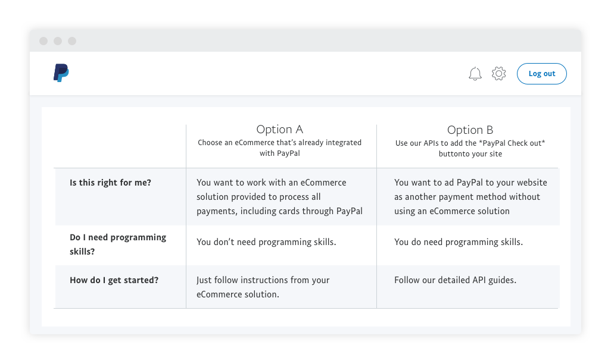Open the notifications bell

coord(475,74)
